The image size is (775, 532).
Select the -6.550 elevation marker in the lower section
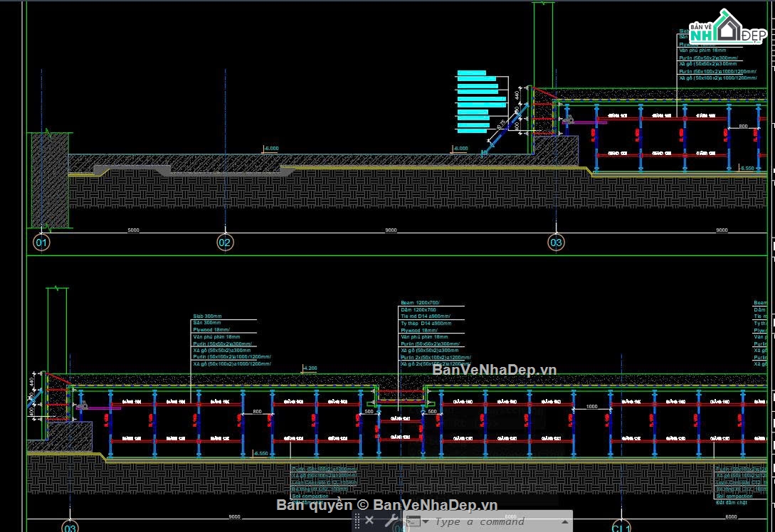(x=260, y=454)
